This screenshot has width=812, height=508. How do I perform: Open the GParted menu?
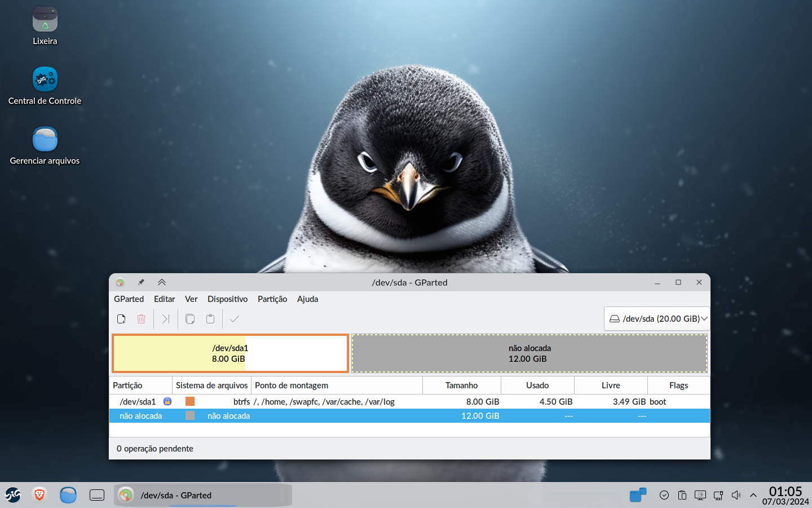[129, 299]
